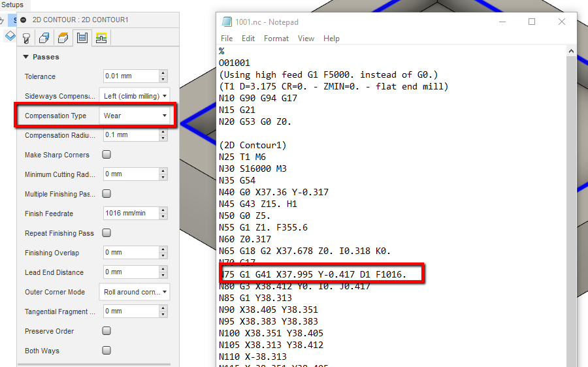Image resolution: width=588 pixels, height=367 pixels.
Task: Enable Repeat Finishing Pass checkbox
Action: pos(106,232)
